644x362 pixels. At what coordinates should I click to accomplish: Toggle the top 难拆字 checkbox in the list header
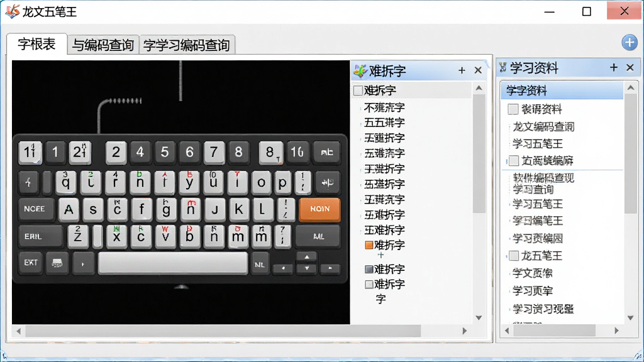(x=358, y=90)
